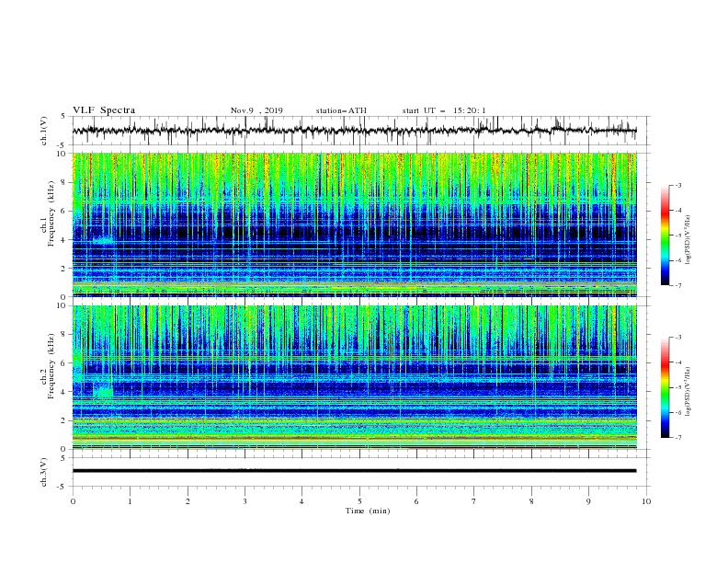The height and width of the screenshot is (563, 728).
Task: Click the "-3" label on upper color bar
Action: 677,185
